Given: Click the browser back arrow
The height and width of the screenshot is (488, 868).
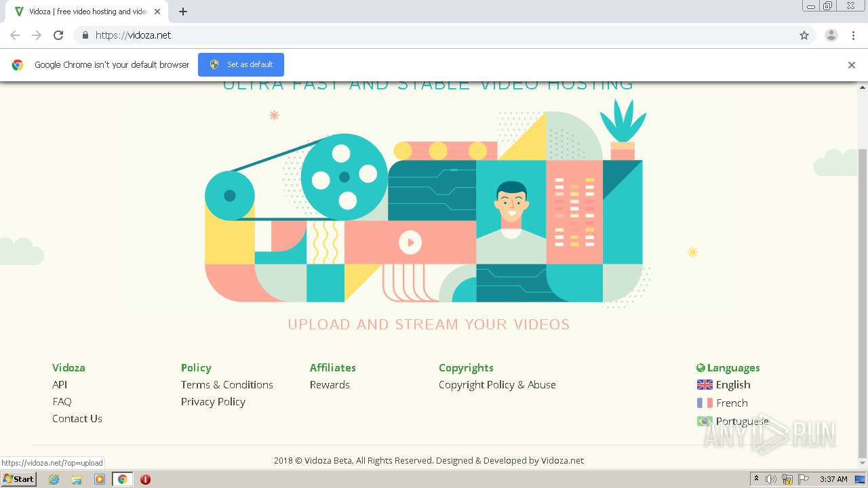Looking at the screenshot, I should click(x=15, y=35).
